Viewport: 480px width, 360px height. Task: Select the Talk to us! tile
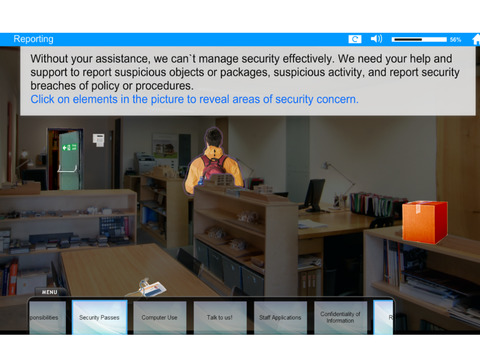click(220, 317)
